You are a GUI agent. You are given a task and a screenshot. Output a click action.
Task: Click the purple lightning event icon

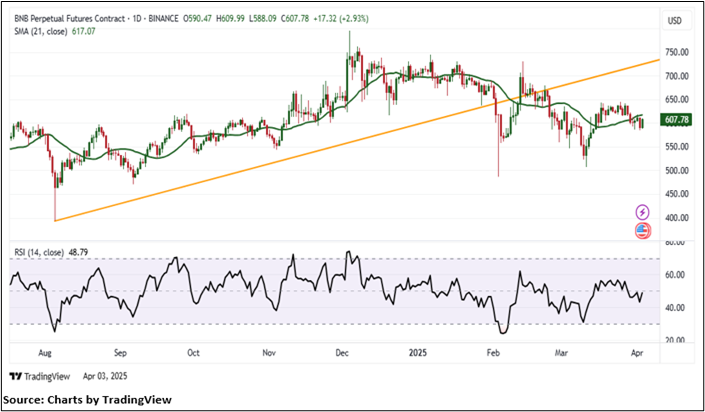click(x=643, y=211)
